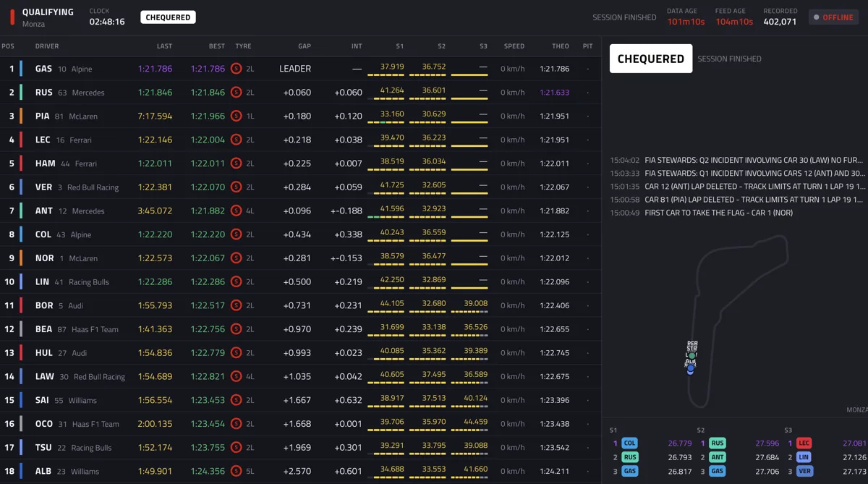Click GAS sector one mini-sector bar
This screenshot has width=868, height=484.
pyautogui.click(x=386, y=75)
